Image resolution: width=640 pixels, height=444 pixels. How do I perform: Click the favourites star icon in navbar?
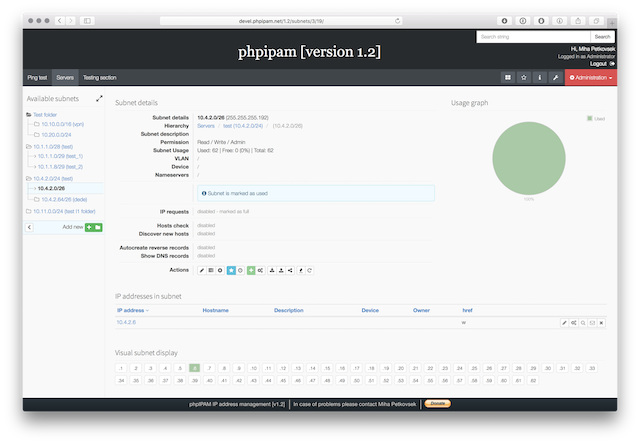coord(524,77)
